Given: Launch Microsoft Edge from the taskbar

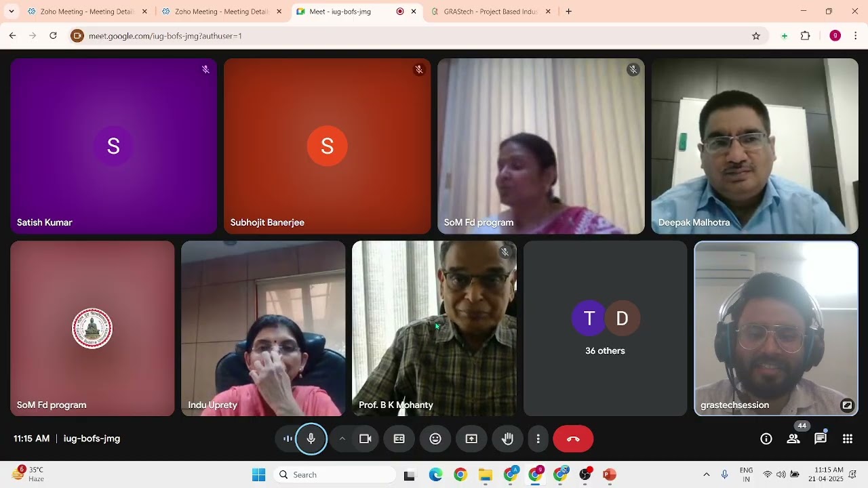Looking at the screenshot, I should tap(435, 475).
